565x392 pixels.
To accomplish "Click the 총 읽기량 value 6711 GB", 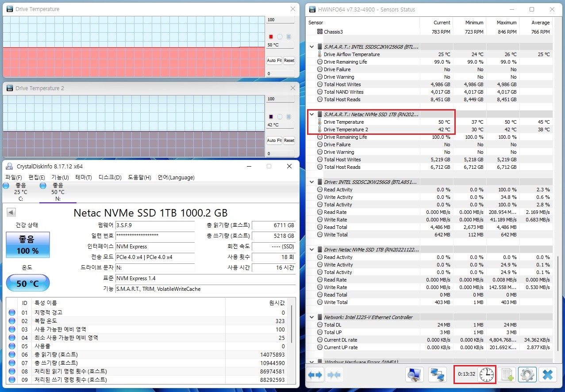I will [273, 225].
